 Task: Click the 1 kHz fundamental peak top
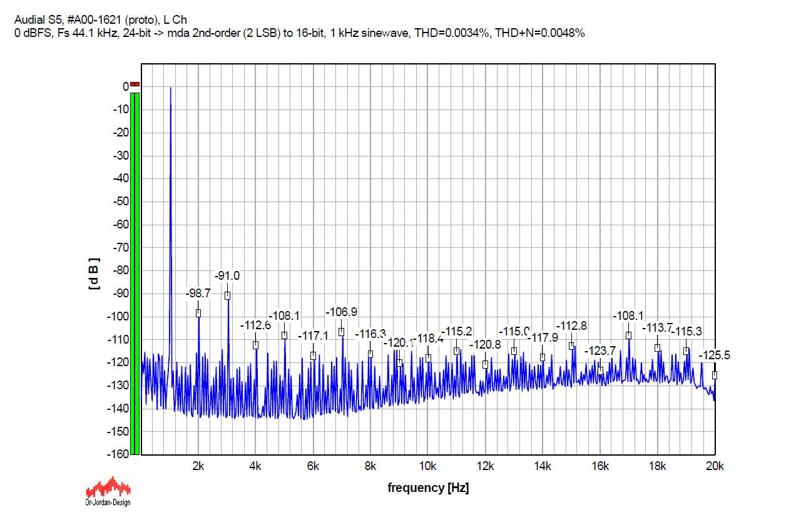pyautogui.click(x=170, y=88)
